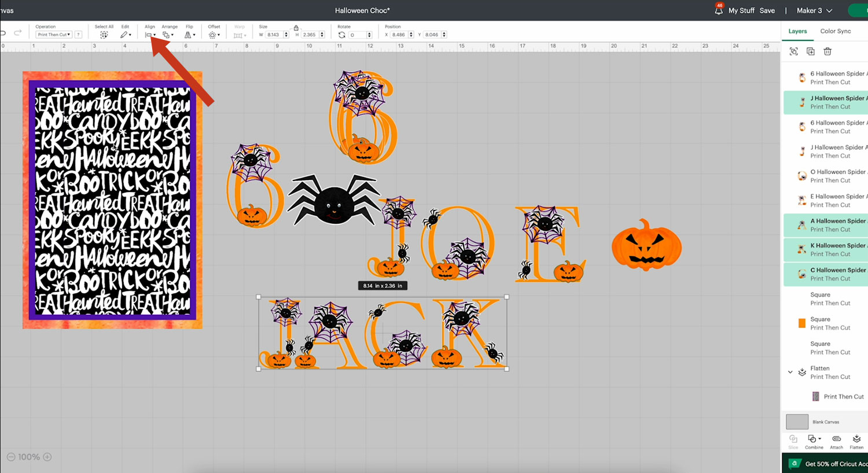Click the Duplicate layer icon
The height and width of the screenshot is (473, 868).
[811, 51]
